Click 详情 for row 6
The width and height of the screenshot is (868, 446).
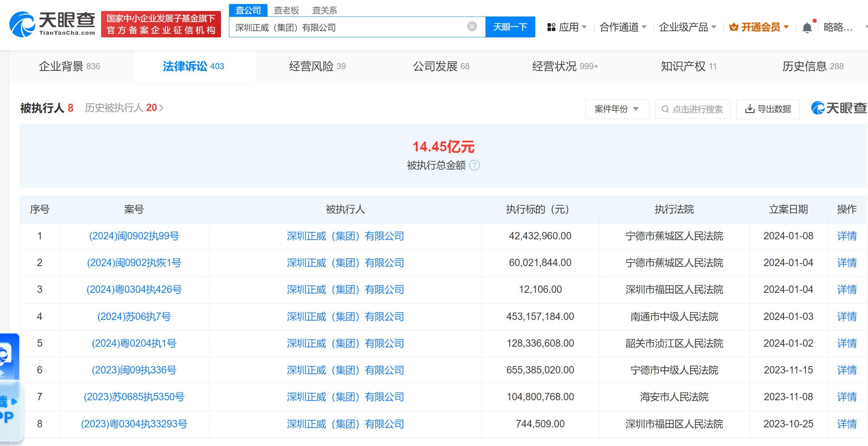pos(847,370)
